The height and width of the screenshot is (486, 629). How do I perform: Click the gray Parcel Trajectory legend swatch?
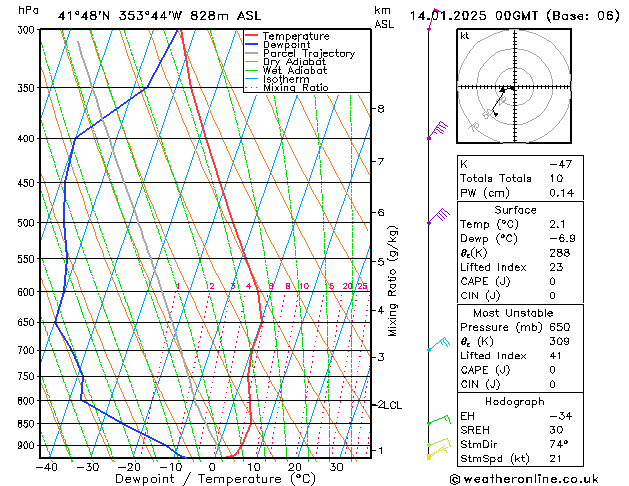tap(252, 53)
